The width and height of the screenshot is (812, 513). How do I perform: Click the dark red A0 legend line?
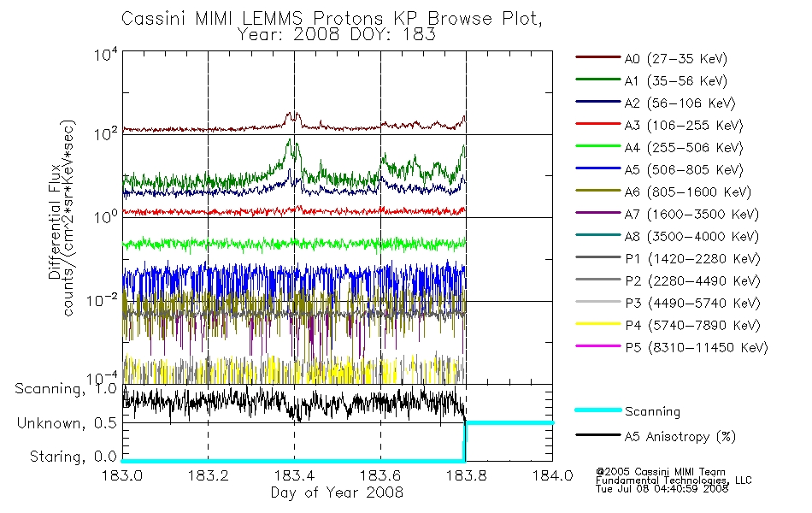597,57
